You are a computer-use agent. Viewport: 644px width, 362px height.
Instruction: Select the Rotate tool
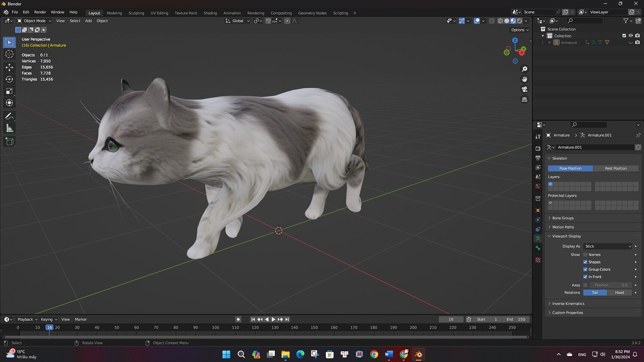(x=9, y=79)
